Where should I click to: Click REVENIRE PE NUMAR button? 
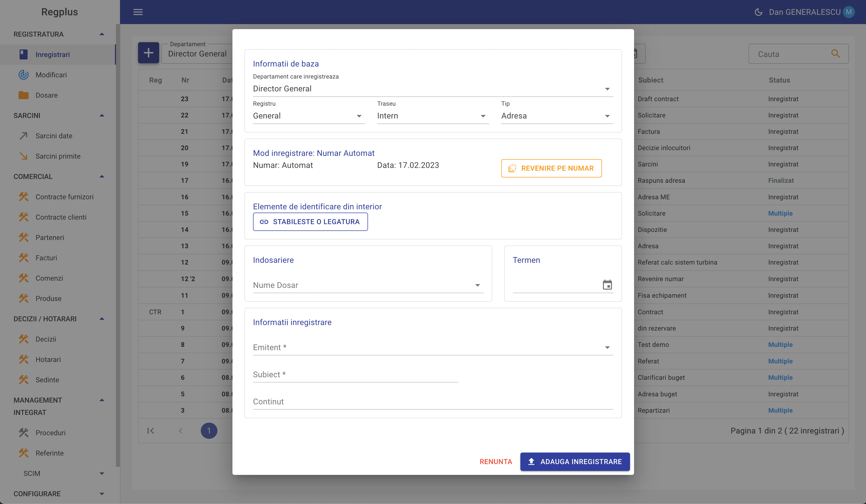point(551,168)
